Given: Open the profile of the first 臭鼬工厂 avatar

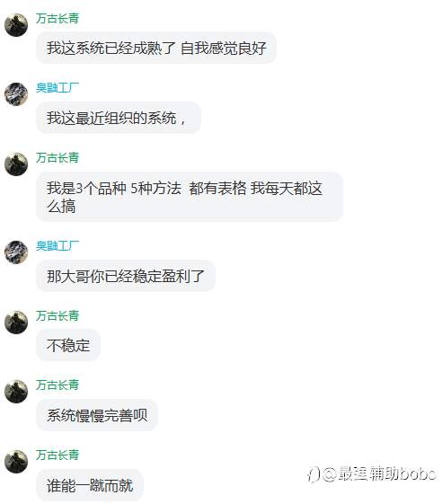Looking at the screenshot, I should coord(16,94).
